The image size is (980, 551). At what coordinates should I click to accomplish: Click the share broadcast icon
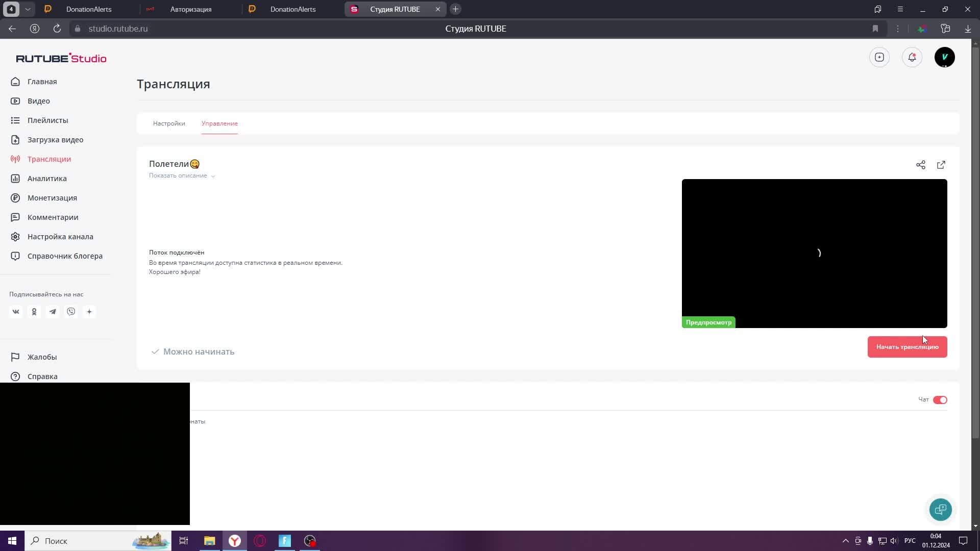[920, 165]
